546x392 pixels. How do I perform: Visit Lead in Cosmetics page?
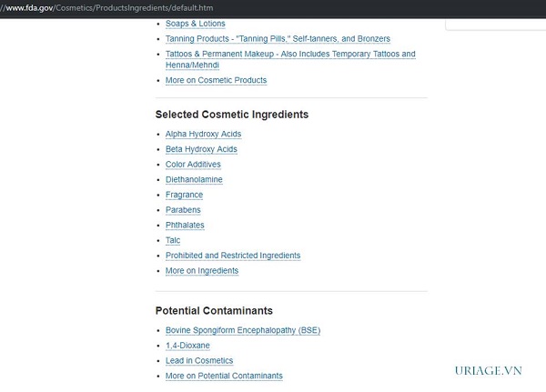[199, 361]
